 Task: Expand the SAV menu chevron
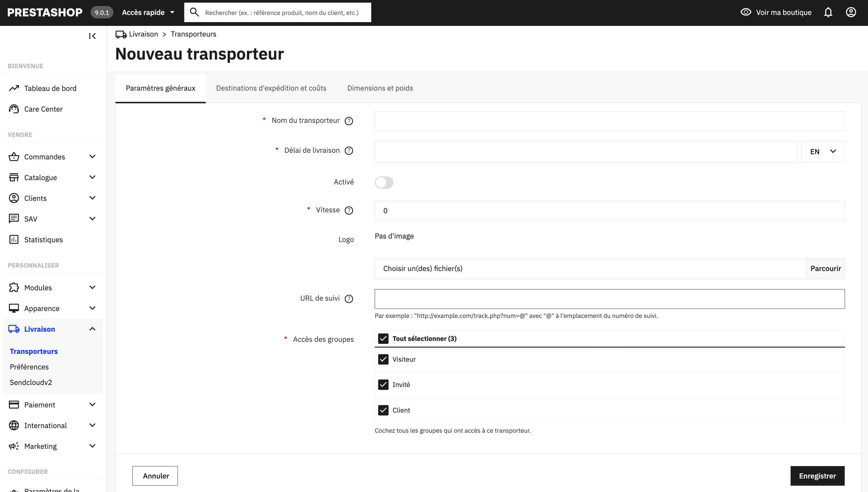coord(92,218)
